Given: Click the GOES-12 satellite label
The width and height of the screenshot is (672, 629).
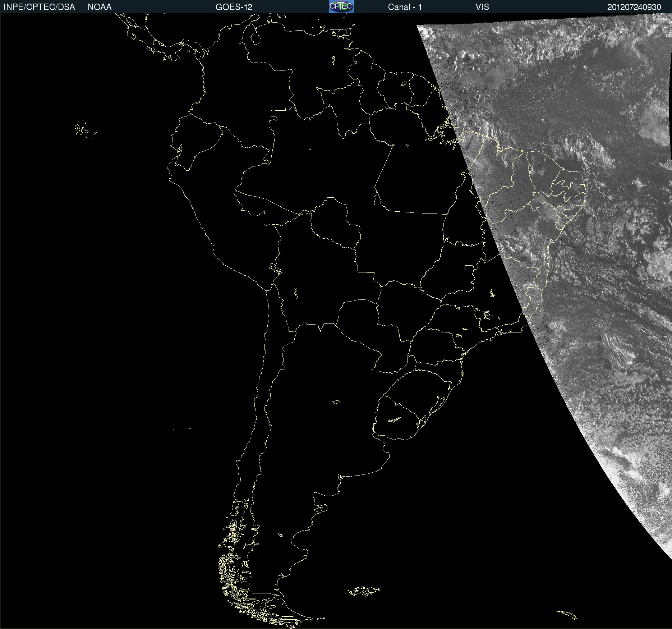Looking at the screenshot, I should 234,7.
